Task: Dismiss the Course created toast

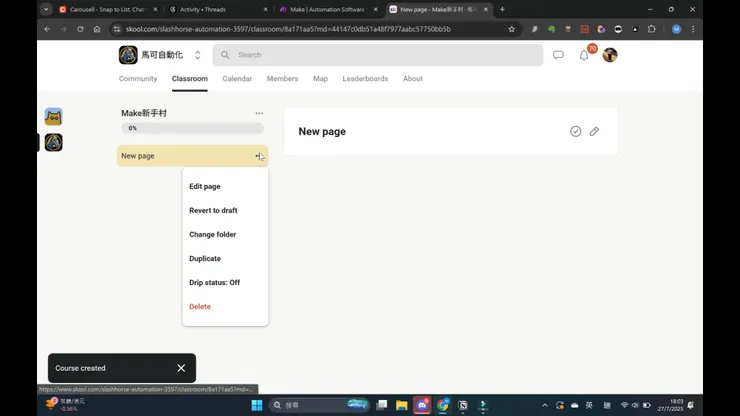Action: tap(181, 368)
